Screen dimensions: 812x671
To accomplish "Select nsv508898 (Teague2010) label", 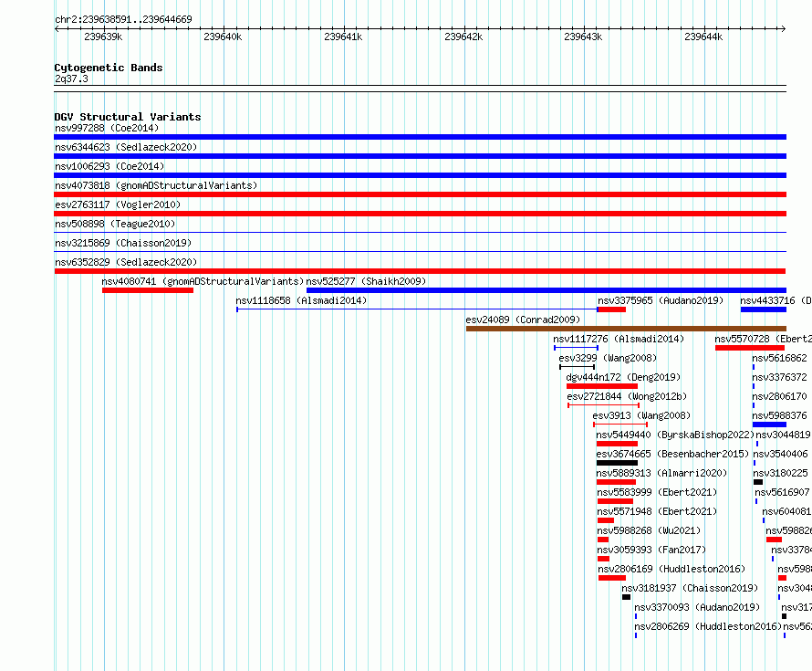I will (x=115, y=224).
